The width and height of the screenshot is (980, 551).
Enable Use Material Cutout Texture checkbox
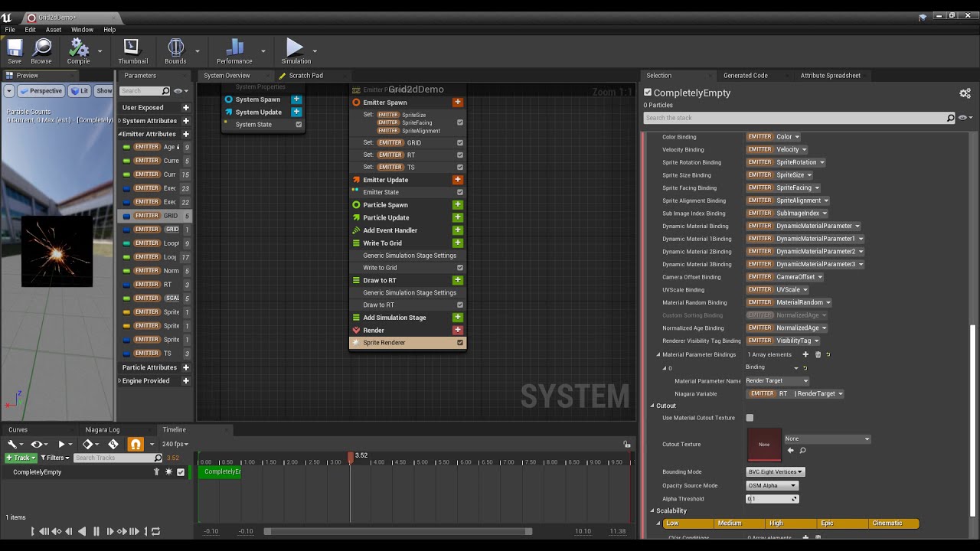[x=750, y=418]
